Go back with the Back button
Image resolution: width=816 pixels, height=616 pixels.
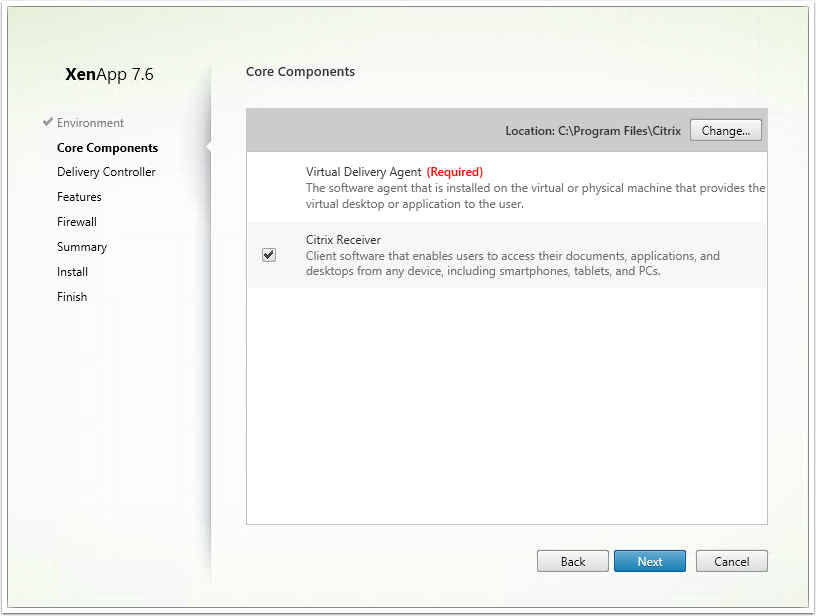572,561
